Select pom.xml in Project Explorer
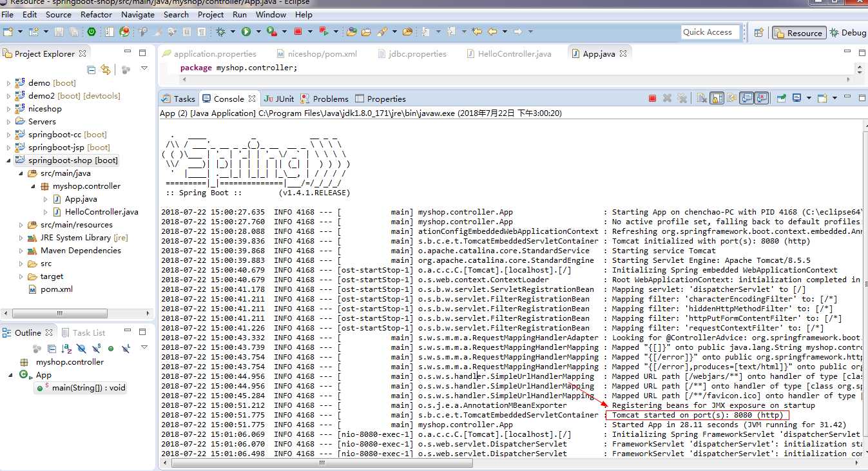 point(50,289)
